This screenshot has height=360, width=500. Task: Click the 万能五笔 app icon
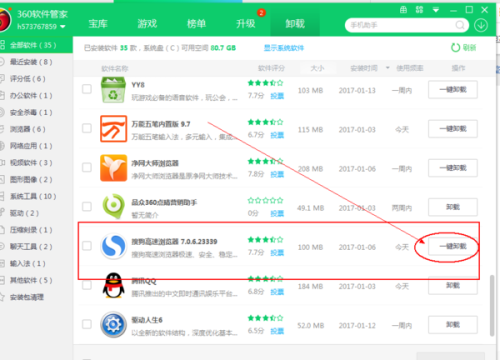(113, 129)
